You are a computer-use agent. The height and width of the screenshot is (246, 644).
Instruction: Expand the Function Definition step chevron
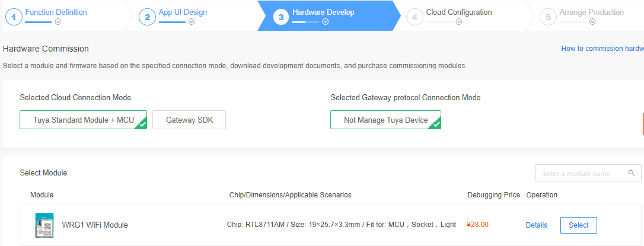click(58, 23)
